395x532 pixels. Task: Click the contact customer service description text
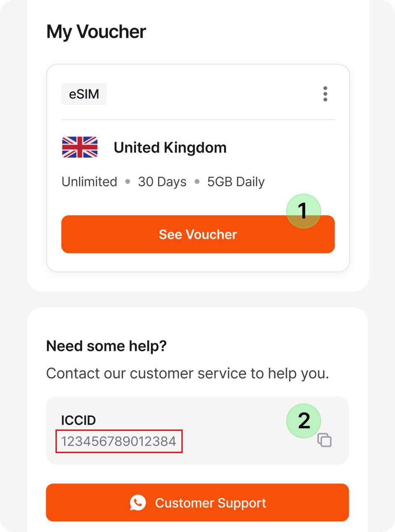(187, 373)
